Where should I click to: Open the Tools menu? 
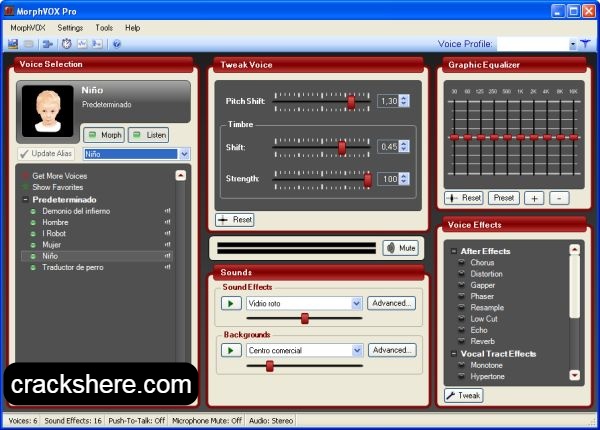pyautogui.click(x=104, y=28)
